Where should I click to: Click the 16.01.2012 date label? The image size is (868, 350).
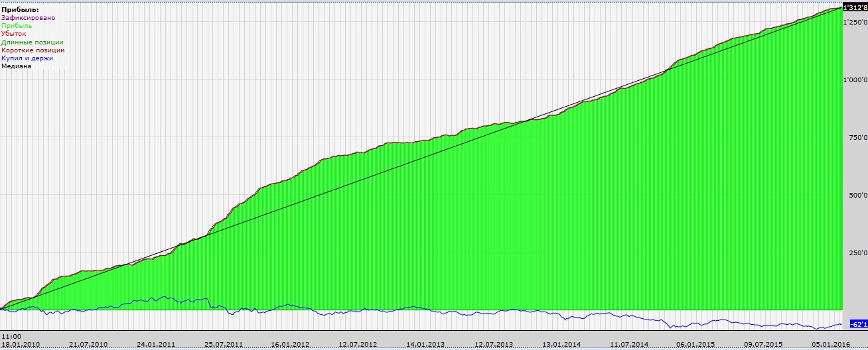click(x=290, y=345)
